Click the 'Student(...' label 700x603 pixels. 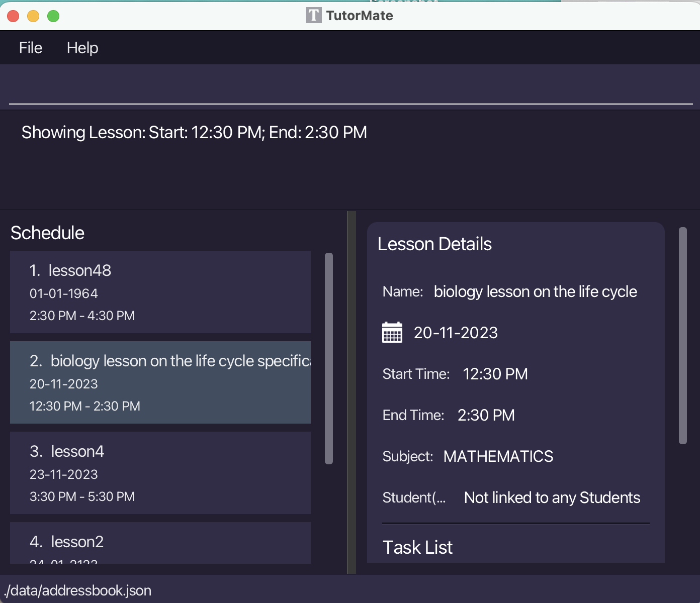pos(414,497)
